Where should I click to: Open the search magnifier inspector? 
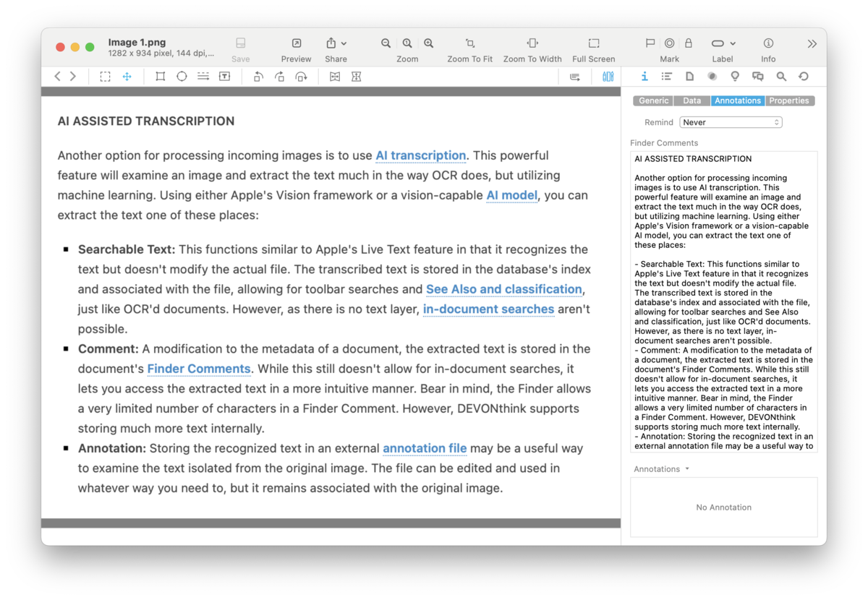point(781,77)
